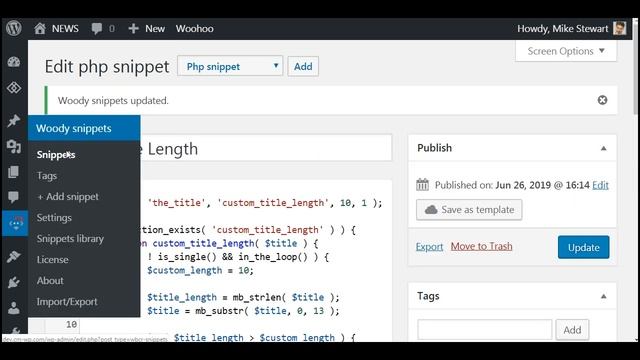
Task: Open the WordPress logo menu
Action: click(x=13, y=29)
